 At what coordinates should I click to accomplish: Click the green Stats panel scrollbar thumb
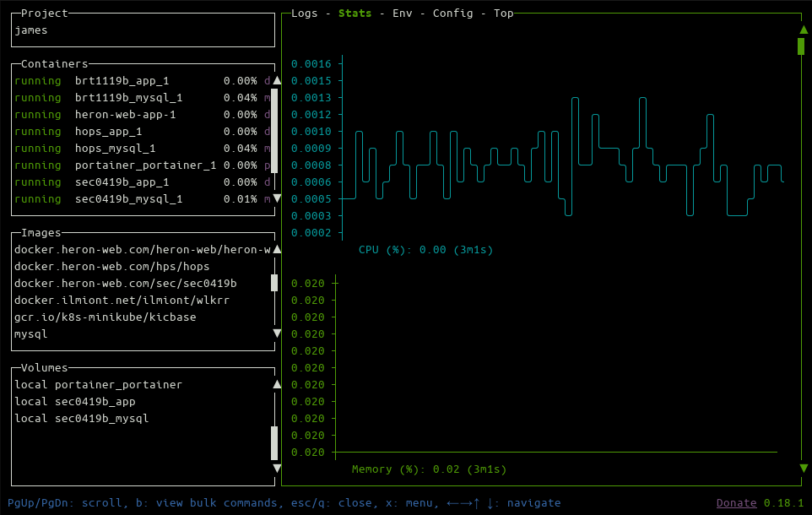[x=801, y=46]
